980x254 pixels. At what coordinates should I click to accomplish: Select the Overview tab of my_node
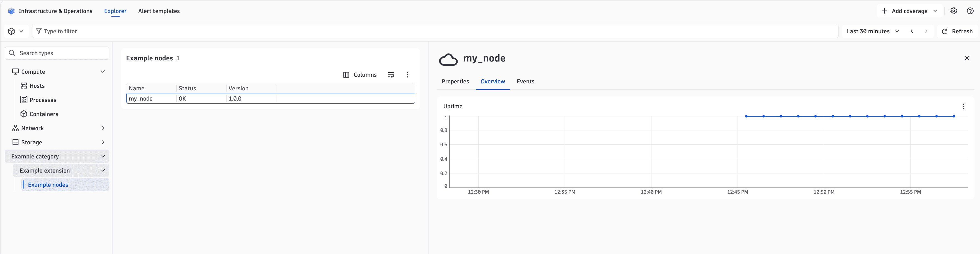coord(493,81)
